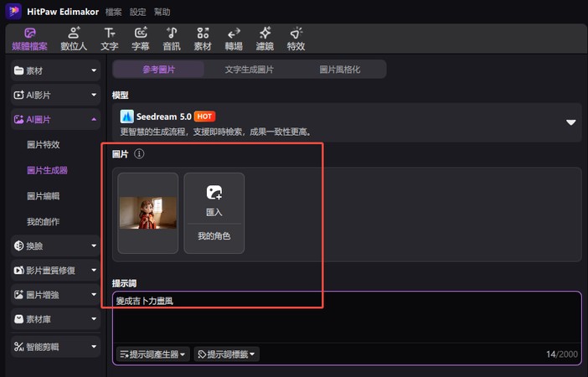The width and height of the screenshot is (588, 377).
Task: Open the 特效 effects tool
Action: coord(296,39)
